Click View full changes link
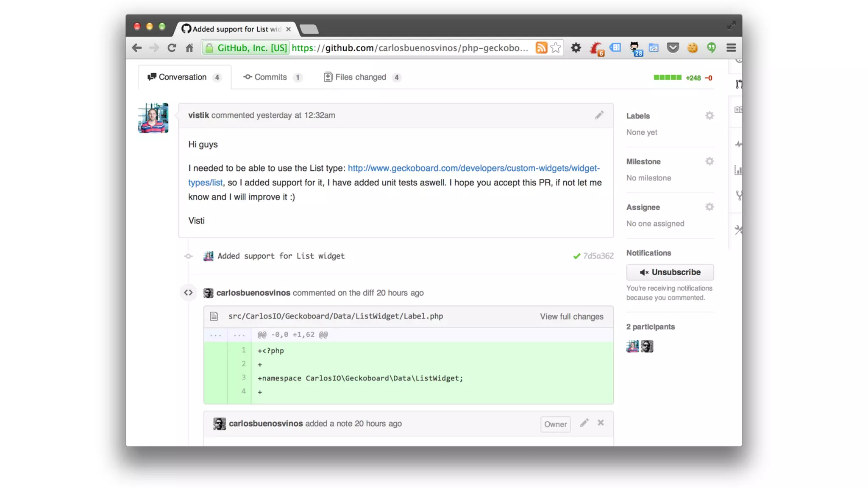This screenshot has height=488, width=868. pyautogui.click(x=571, y=316)
